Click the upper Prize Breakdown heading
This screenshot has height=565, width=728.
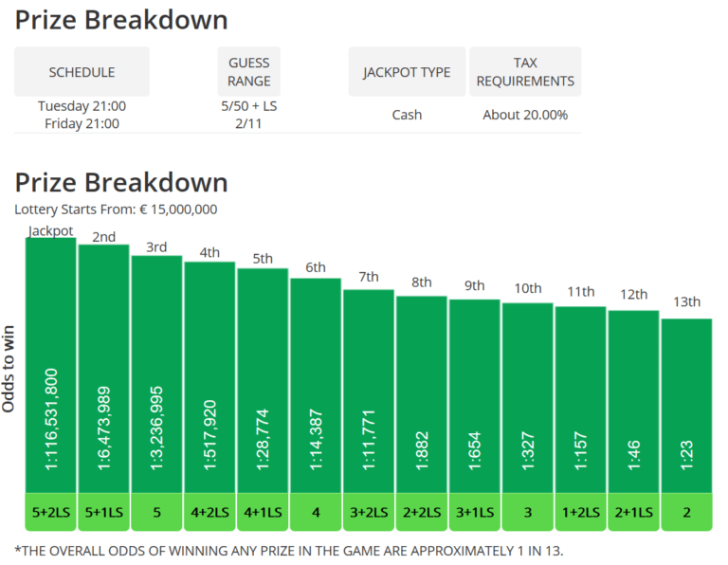tap(121, 21)
